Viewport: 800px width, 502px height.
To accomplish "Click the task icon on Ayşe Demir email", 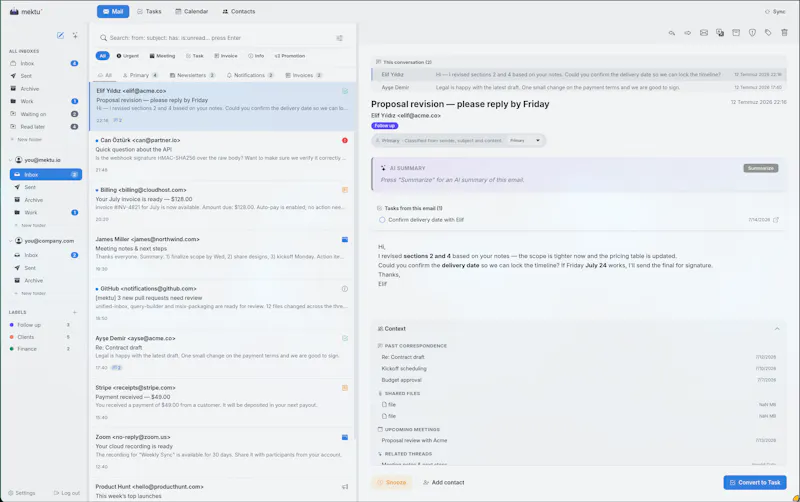I will point(345,338).
